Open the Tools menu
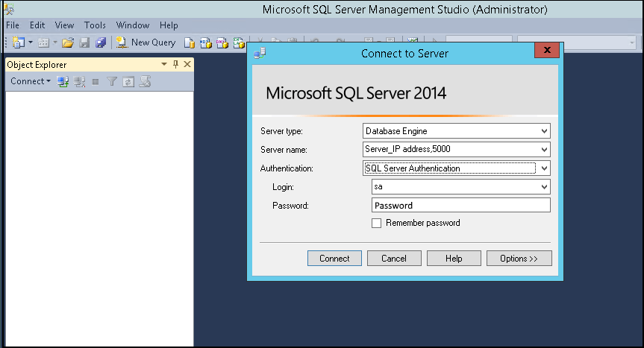This screenshot has height=348, width=644. 95,25
